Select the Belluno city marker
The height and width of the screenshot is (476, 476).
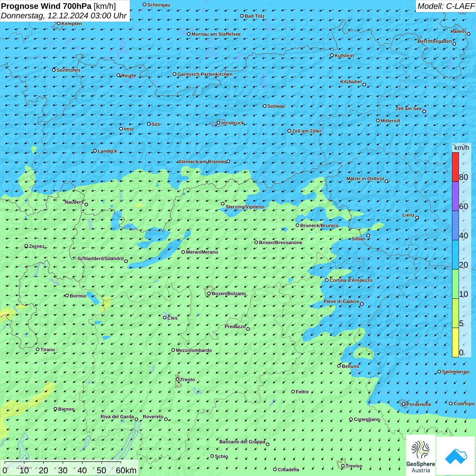[x=339, y=366]
